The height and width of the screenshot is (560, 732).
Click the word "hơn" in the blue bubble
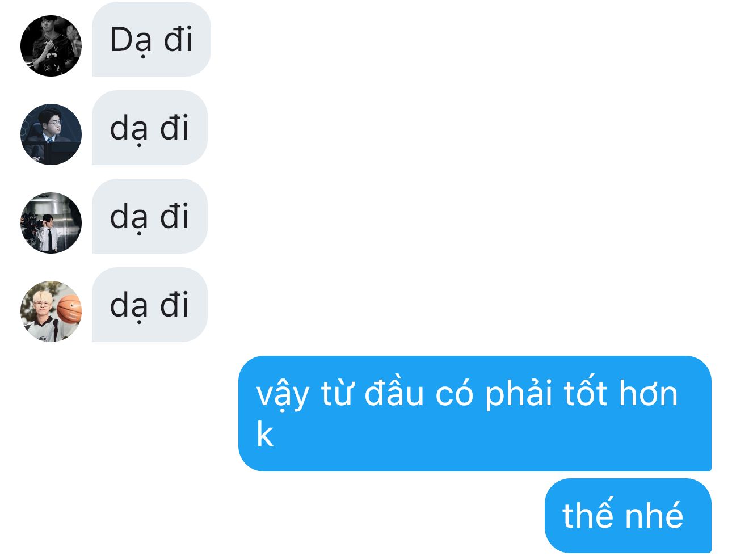coord(649,393)
